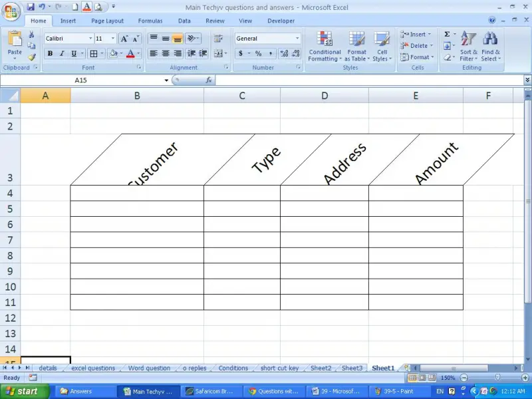Toggle Align Text Right
532x399 pixels.
tap(177, 54)
